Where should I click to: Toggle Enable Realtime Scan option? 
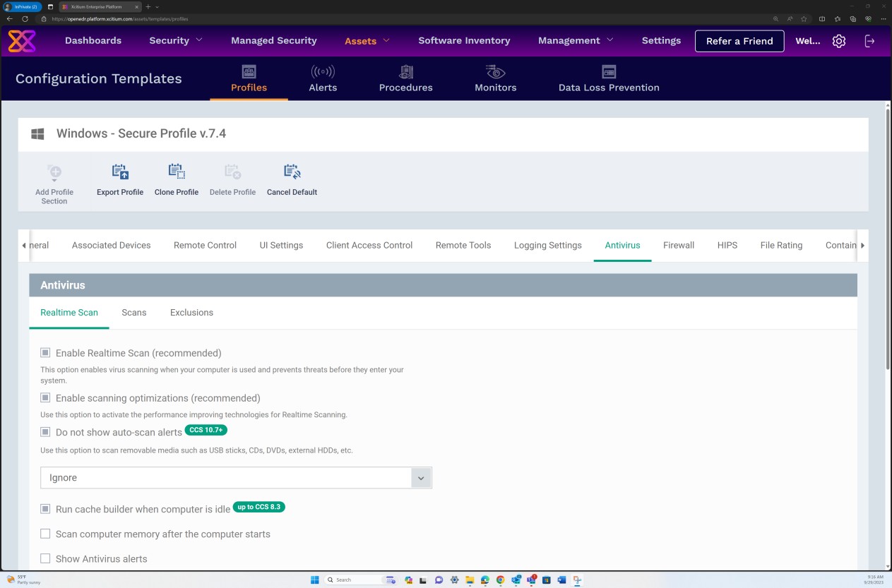pyautogui.click(x=45, y=352)
